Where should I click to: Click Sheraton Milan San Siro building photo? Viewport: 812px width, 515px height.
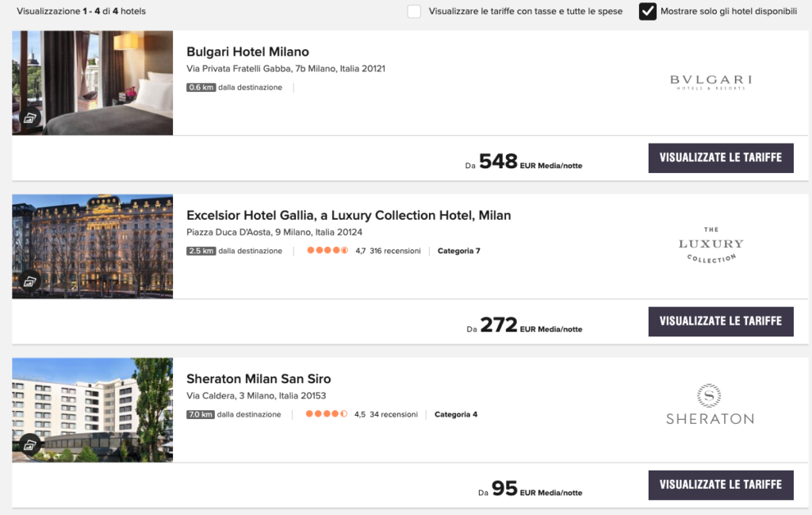tap(93, 409)
